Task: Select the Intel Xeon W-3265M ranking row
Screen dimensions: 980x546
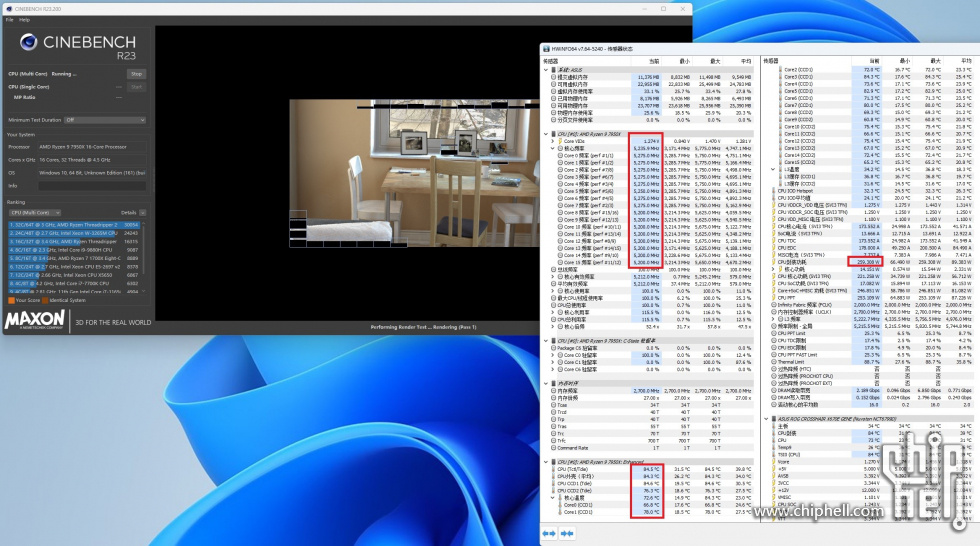Action: coord(74,233)
